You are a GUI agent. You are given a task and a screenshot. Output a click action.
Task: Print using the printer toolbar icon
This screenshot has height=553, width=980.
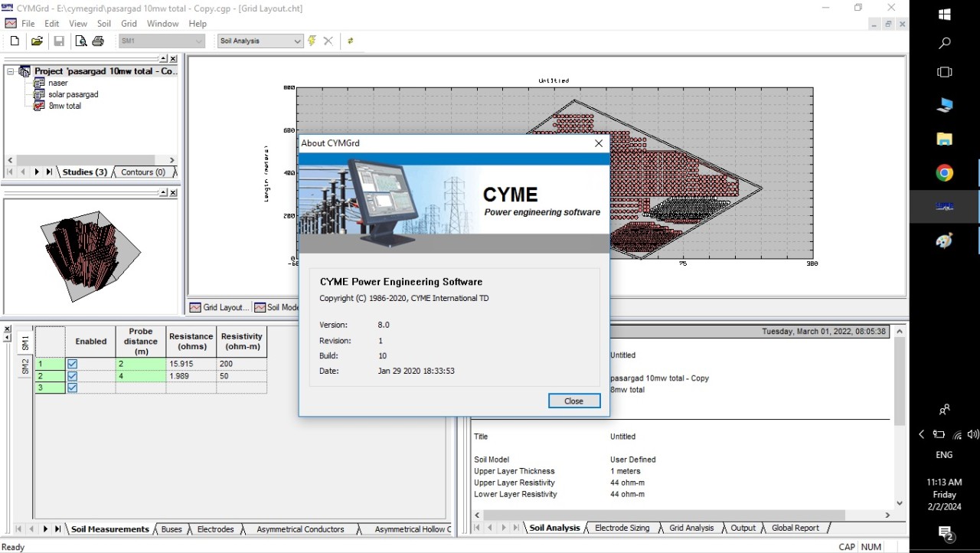98,41
